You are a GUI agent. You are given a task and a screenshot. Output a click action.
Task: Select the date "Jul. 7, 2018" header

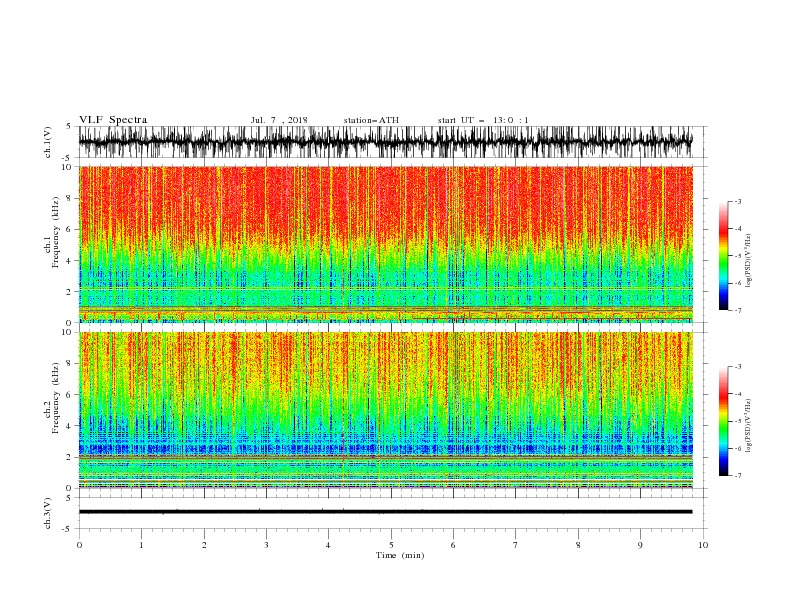(x=279, y=120)
